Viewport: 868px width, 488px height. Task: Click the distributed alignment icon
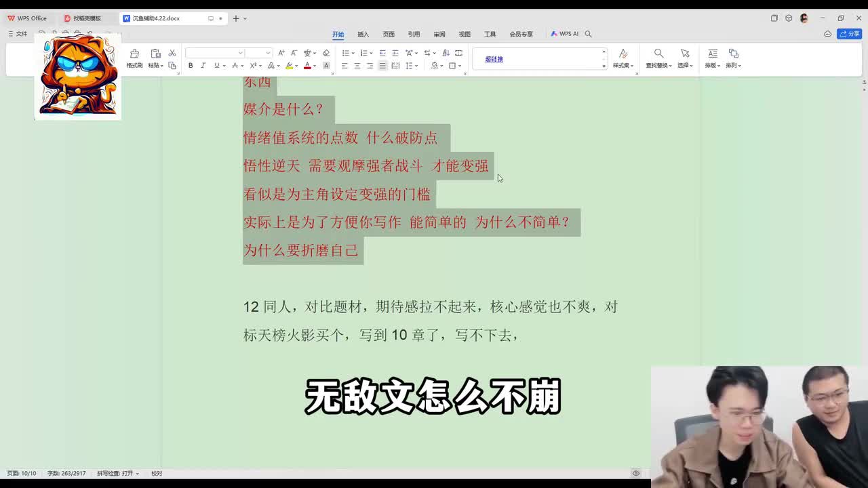[395, 66]
